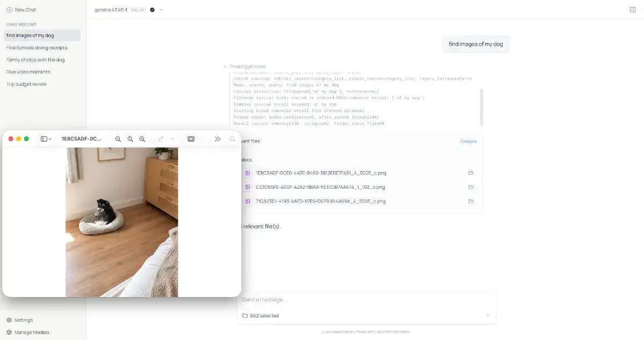Click Preview remove background toolbar icon

click(191, 139)
